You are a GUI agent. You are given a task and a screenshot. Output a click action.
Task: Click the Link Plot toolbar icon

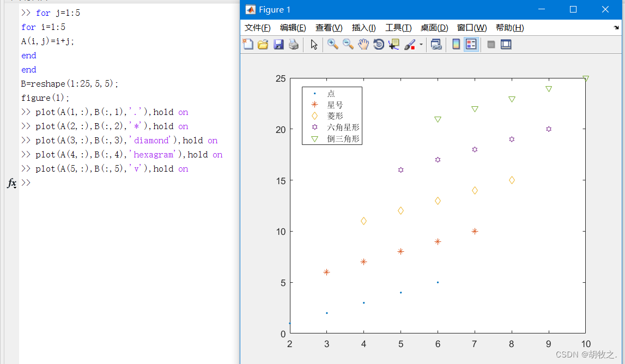(436, 44)
